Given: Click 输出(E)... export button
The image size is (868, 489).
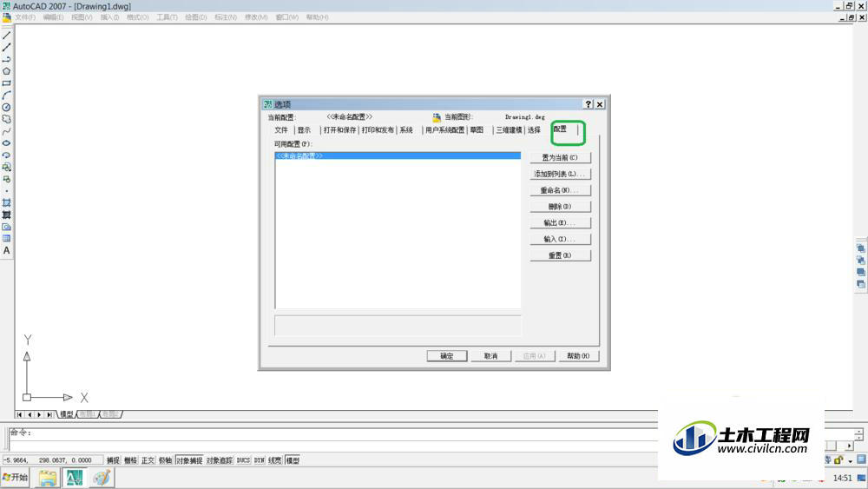Looking at the screenshot, I should coord(560,223).
